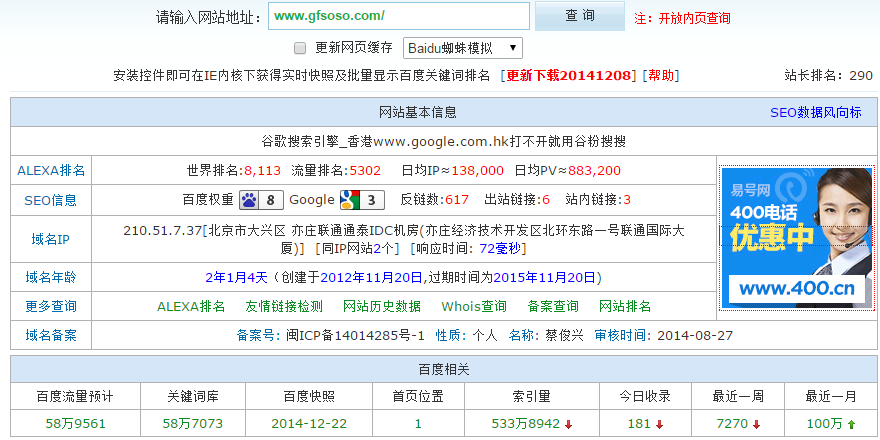The image size is (880, 440).
Task: Click last week value 7270
Action: click(x=732, y=424)
